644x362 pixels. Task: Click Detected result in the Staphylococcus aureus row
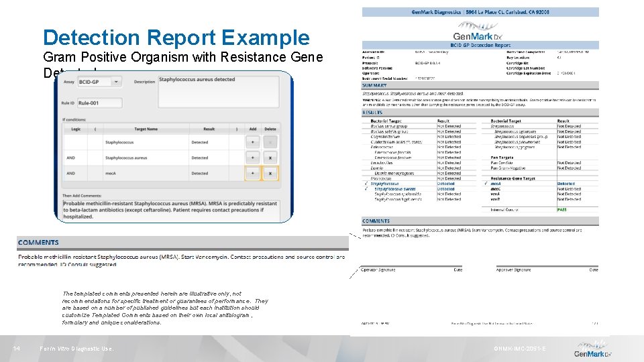tap(209, 158)
